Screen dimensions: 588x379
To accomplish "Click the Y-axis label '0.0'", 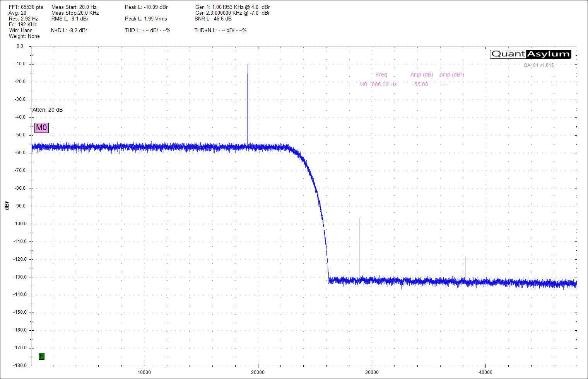I will pos(20,46).
